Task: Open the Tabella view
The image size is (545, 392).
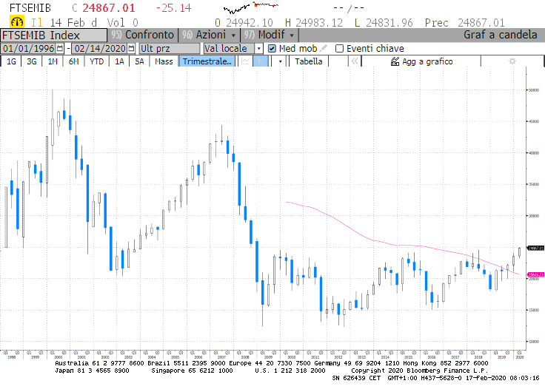Action: 309,61
